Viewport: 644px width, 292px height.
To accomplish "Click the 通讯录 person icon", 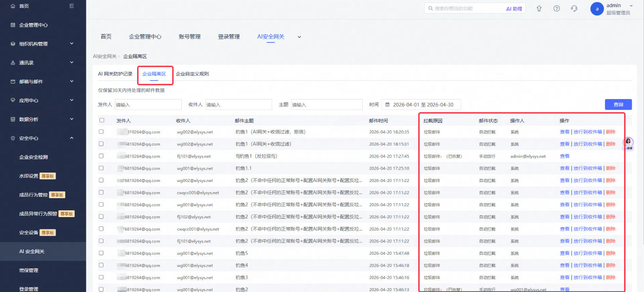I will click(x=13, y=63).
